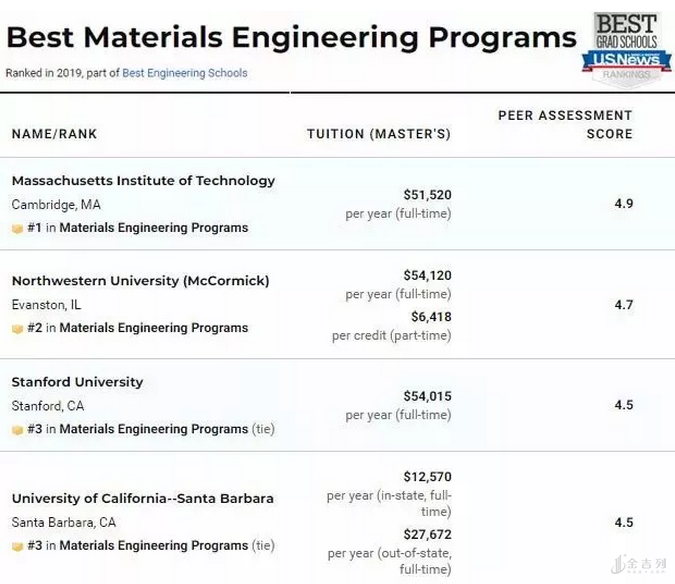Click MIT's Materials Engineering Programs ranking link
The width and height of the screenshot is (675, 584).
pyautogui.click(x=153, y=228)
